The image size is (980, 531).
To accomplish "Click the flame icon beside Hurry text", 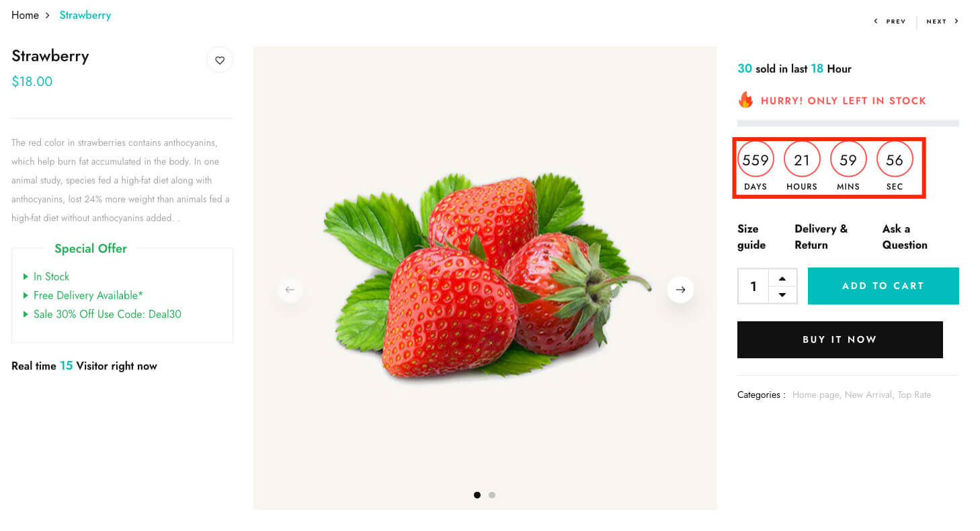I will pos(745,101).
